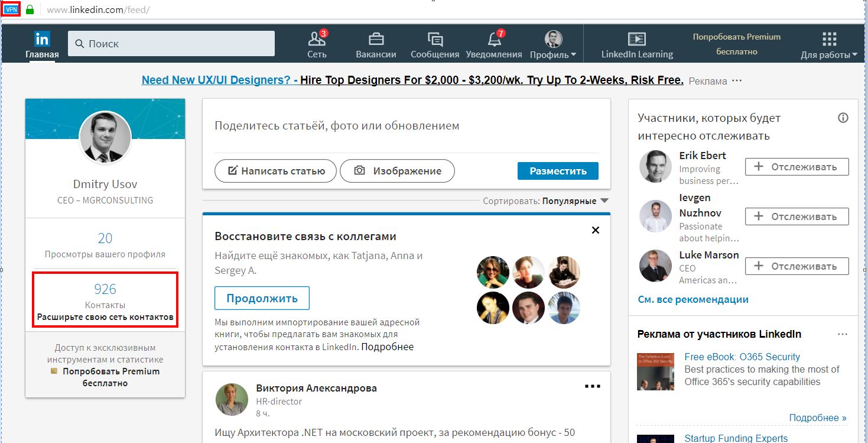Screen dimensions: 868x443
Task: Click Luke Marson's profile photo
Action: tap(656, 266)
